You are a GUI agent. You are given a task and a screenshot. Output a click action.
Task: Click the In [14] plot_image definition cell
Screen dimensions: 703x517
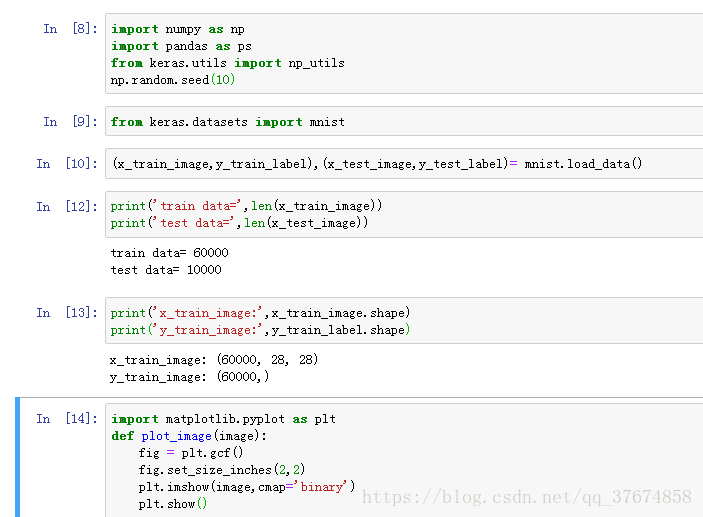tap(404, 460)
